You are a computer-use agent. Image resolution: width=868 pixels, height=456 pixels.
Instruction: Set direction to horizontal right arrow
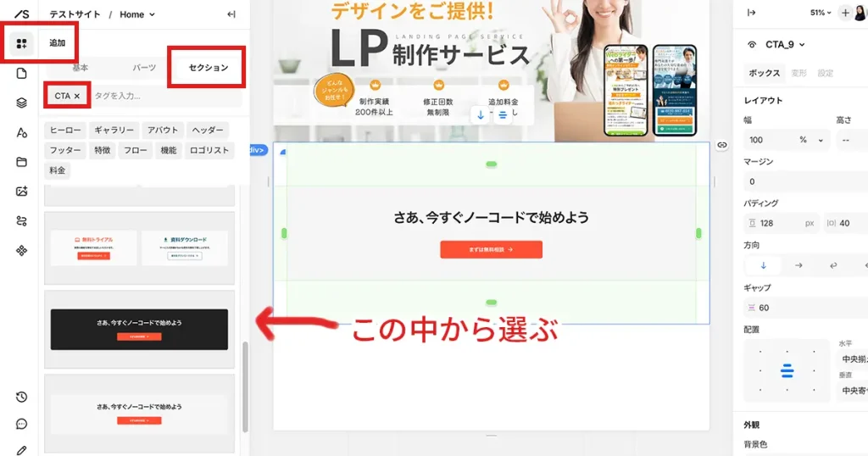(798, 265)
